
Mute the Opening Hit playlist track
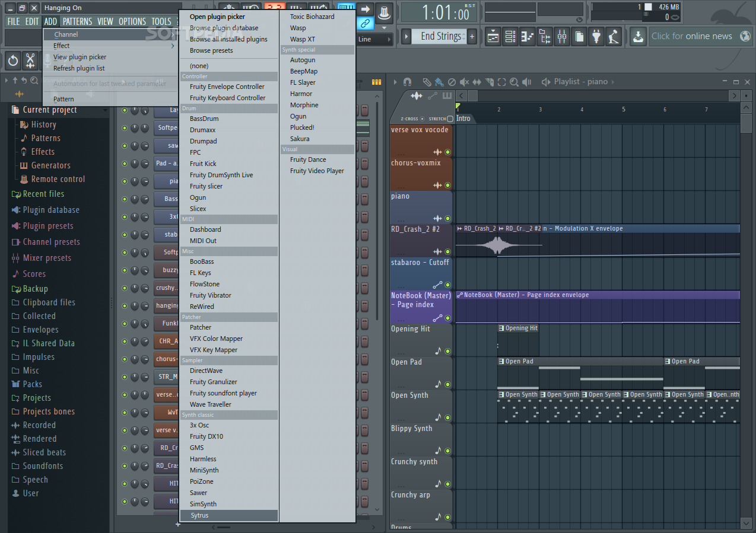tap(447, 352)
